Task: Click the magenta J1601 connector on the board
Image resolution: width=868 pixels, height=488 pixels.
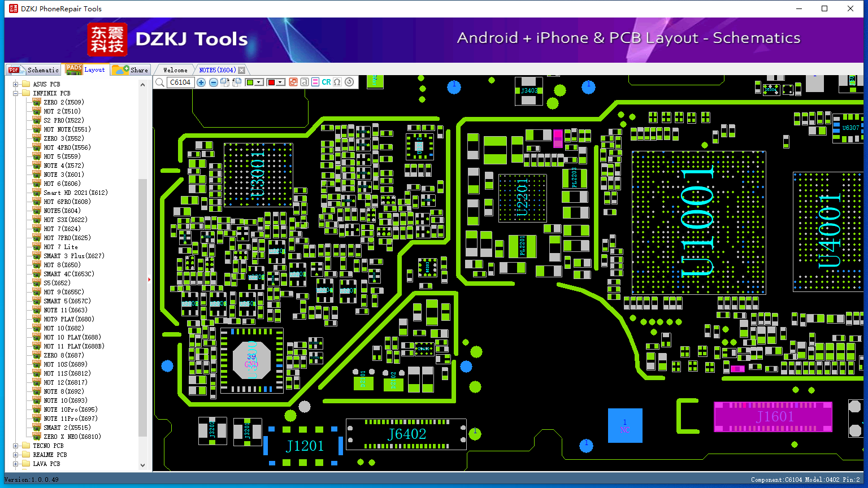Action: click(x=773, y=417)
